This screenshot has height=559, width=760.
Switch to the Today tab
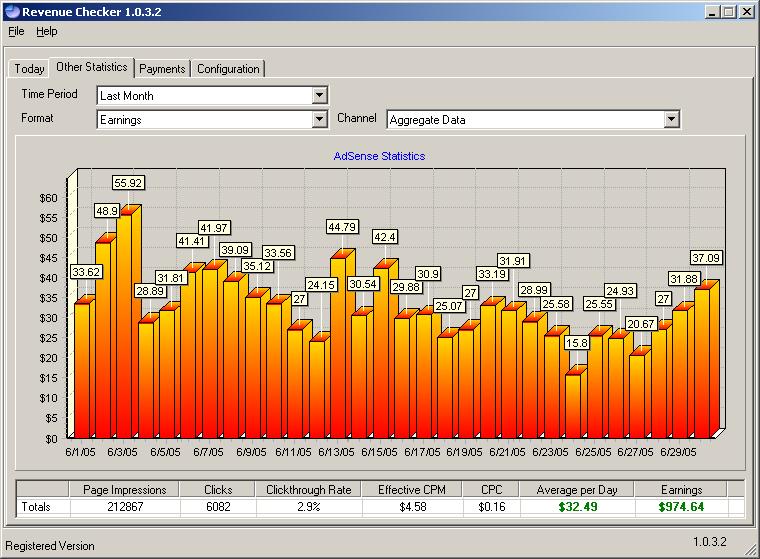[29, 69]
